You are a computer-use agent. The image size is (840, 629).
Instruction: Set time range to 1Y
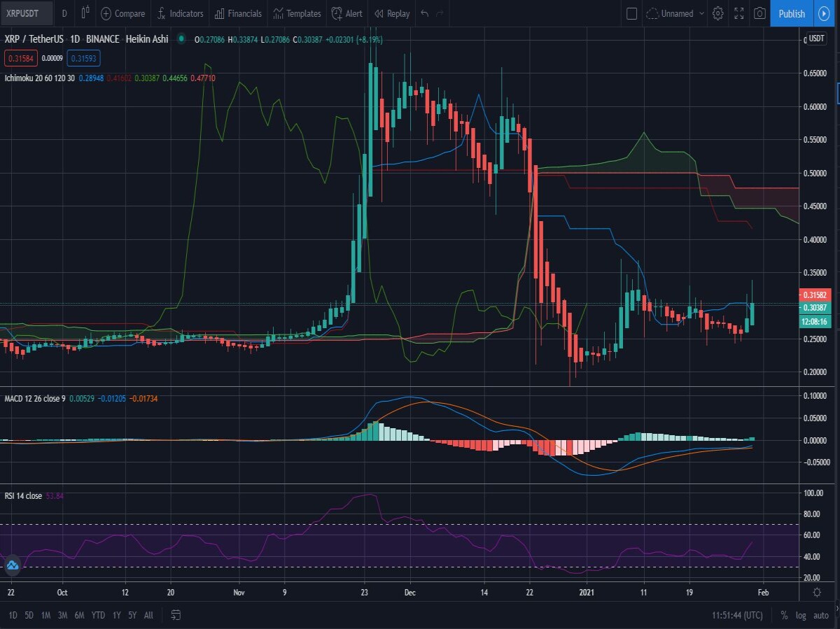[x=116, y=615]
